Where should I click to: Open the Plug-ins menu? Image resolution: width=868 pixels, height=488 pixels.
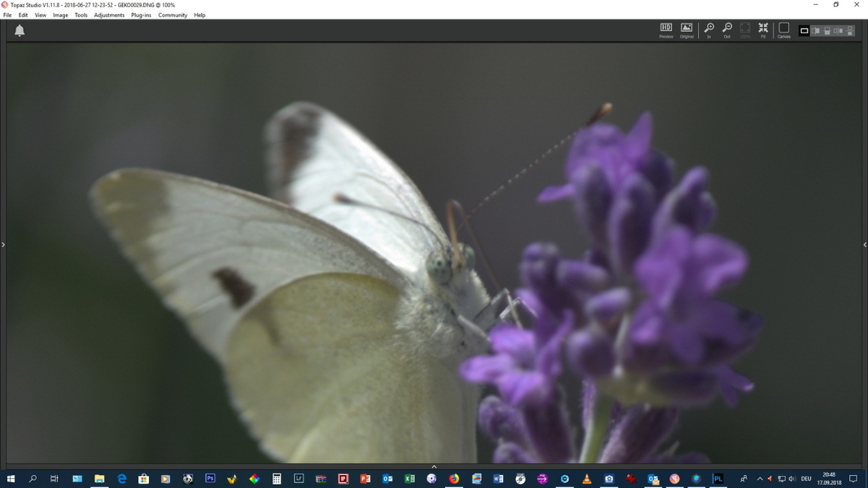[x=141, y=15]
